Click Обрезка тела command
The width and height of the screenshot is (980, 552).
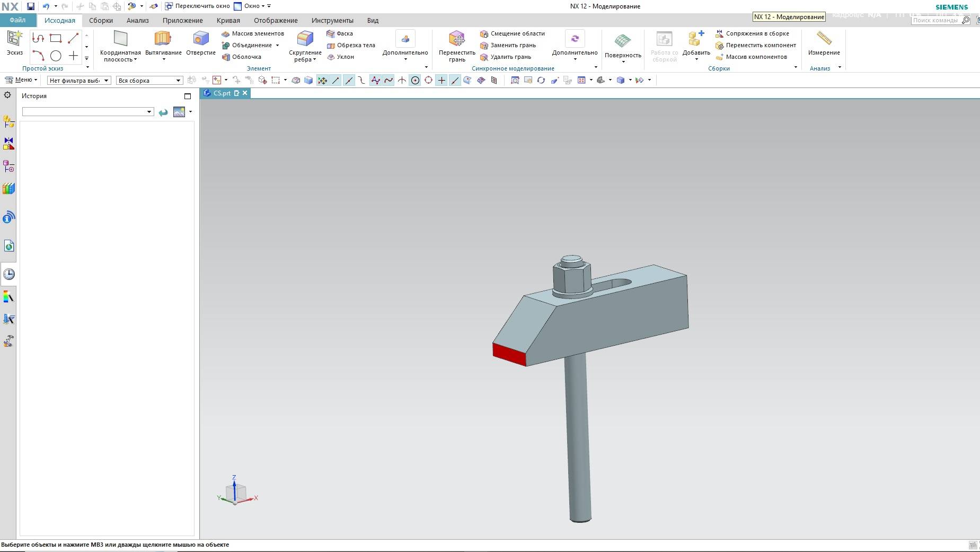tap(351, 45)
